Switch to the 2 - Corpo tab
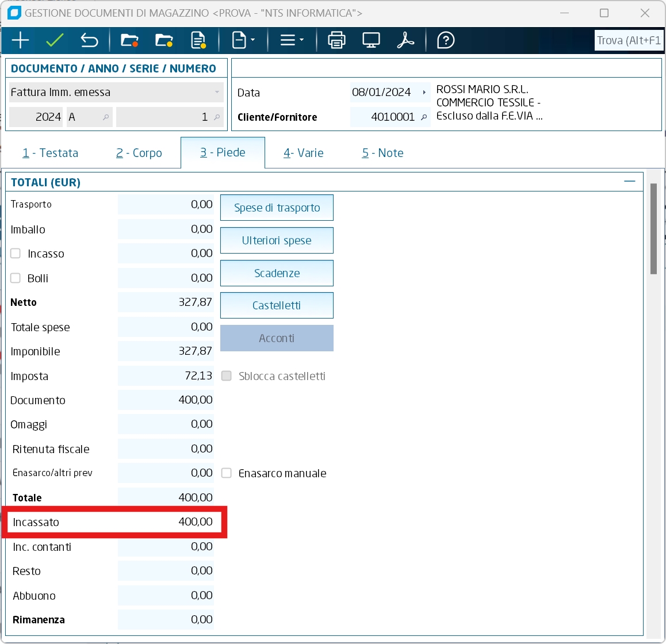 [139, 153]
